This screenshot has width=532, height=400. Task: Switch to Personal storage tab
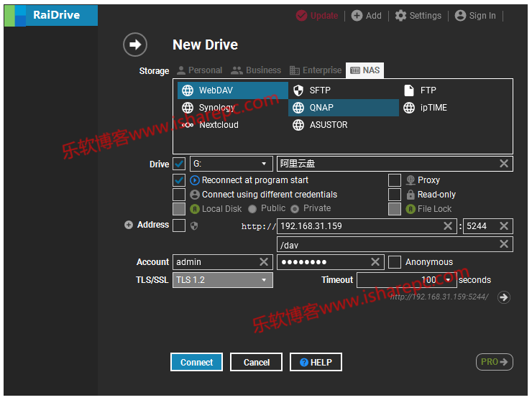[200, 70]
